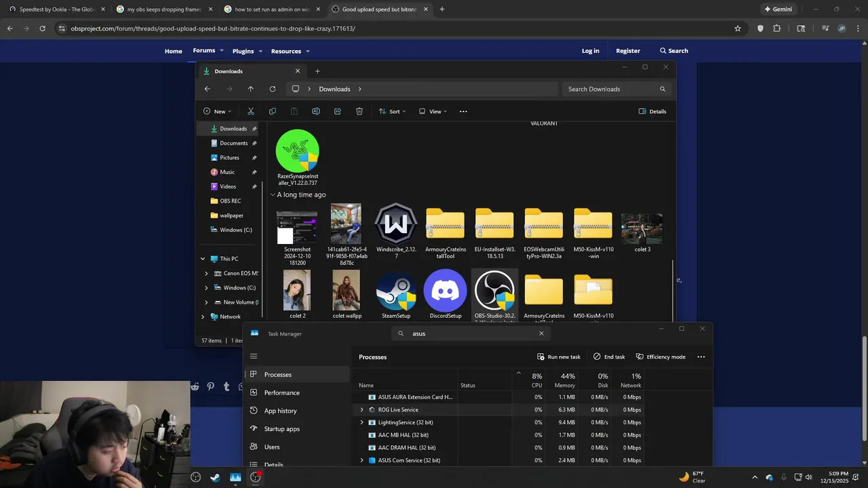Expand Windows (C:) under This PC
The image size is (868, 488).
pos(206,288)
